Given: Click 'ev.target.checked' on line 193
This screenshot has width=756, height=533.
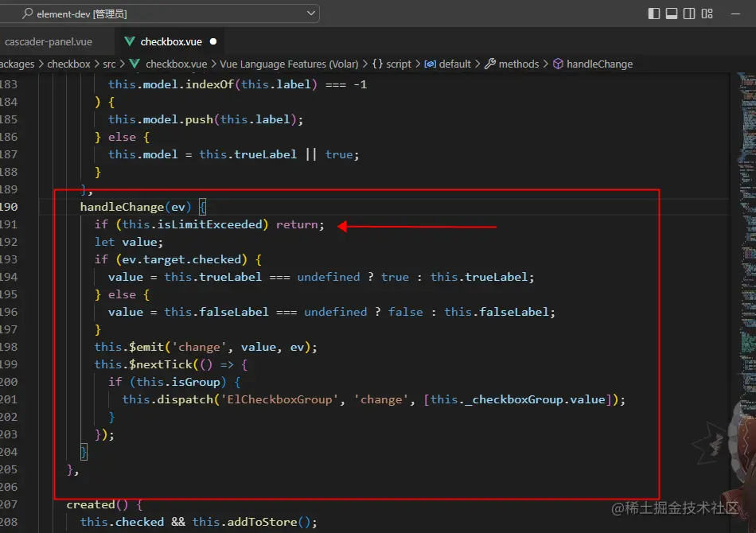Looking at the screenshot, I should 181,259.
